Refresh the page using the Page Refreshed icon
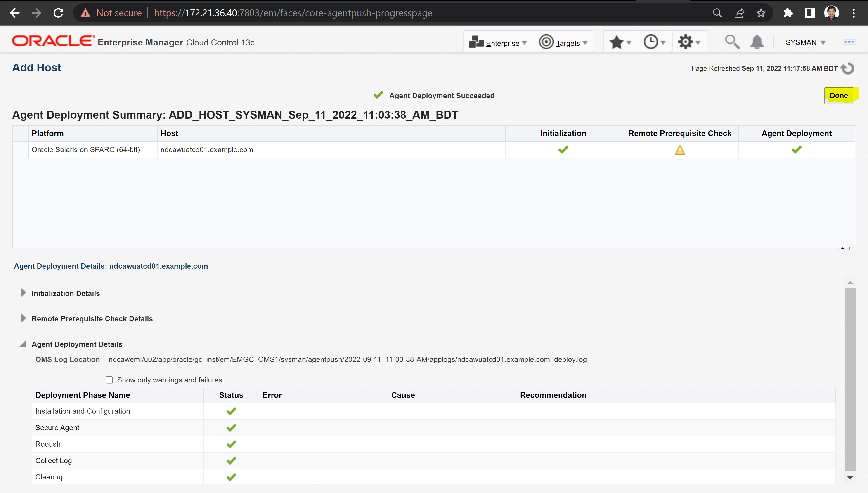The width and height of the screenshot is (868, 493). tap(848, 68)
